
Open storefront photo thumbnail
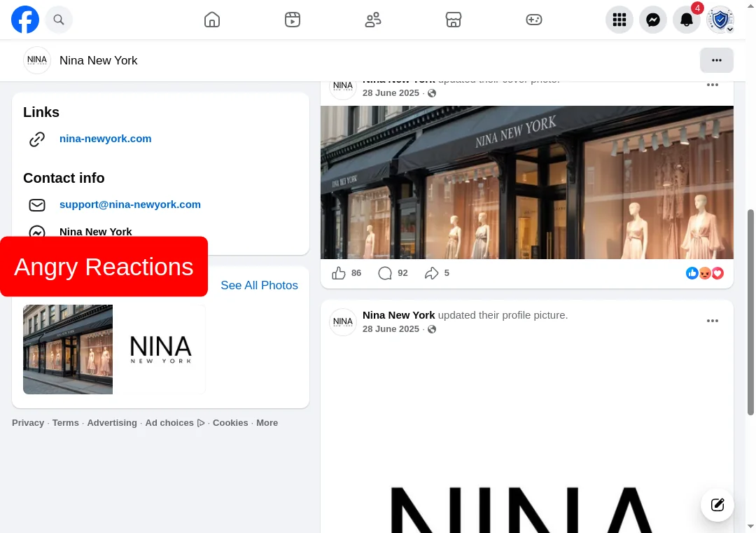pyautogui.click(x=68, y=349)
